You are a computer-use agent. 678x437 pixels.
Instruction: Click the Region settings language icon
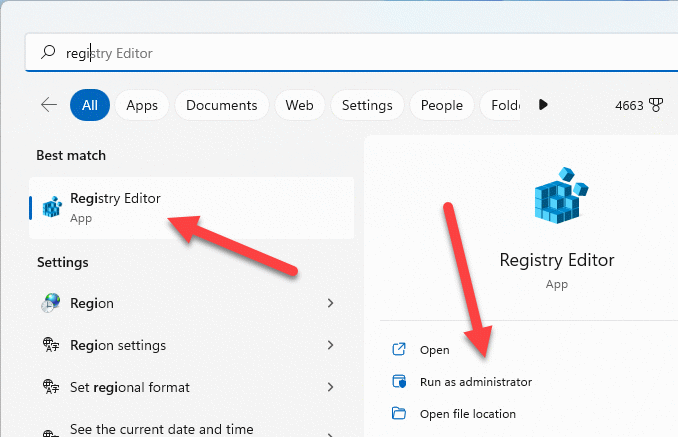coord(51,345)
